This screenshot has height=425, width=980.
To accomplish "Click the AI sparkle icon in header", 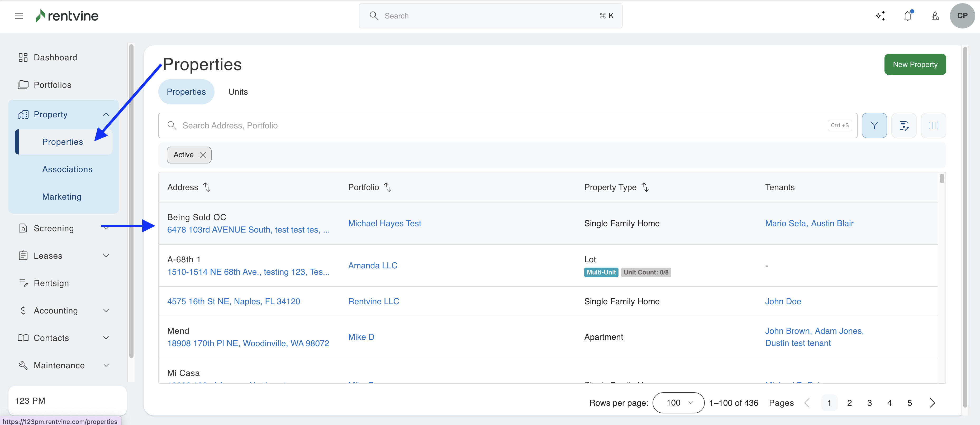I will pos(880,16).
